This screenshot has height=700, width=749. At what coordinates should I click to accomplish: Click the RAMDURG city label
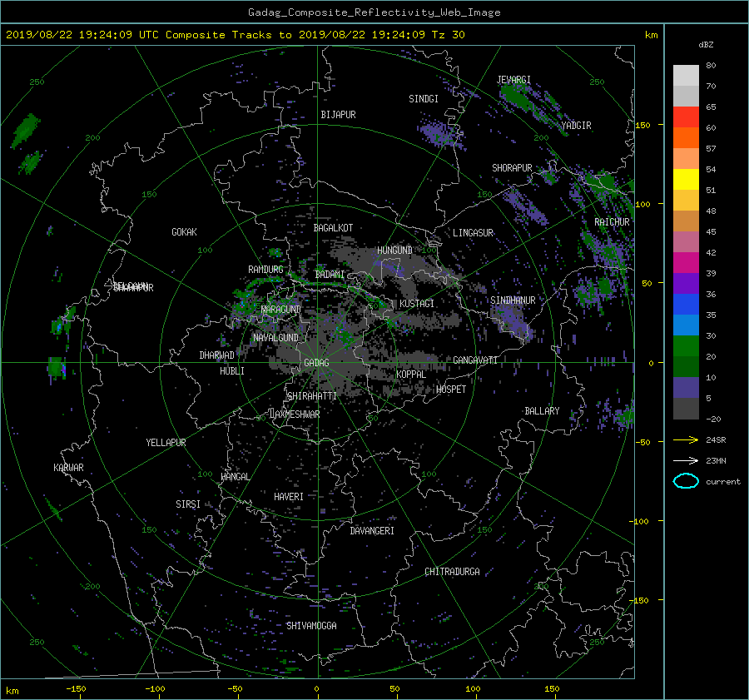click(265, 270)
